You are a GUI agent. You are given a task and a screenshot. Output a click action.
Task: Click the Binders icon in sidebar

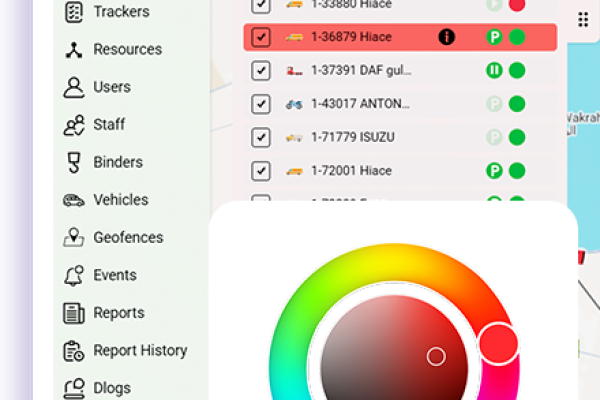click(73, 162)
